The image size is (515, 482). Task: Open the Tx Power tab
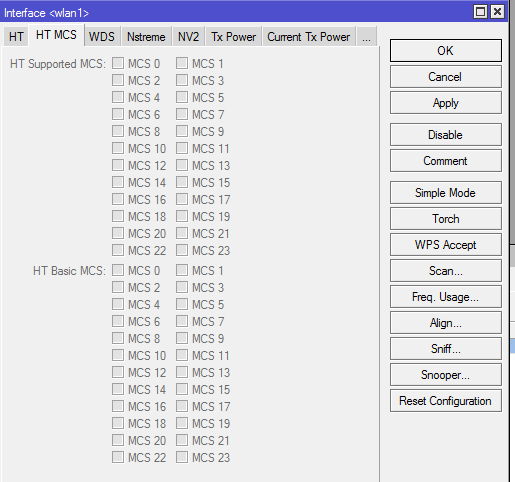233,37
